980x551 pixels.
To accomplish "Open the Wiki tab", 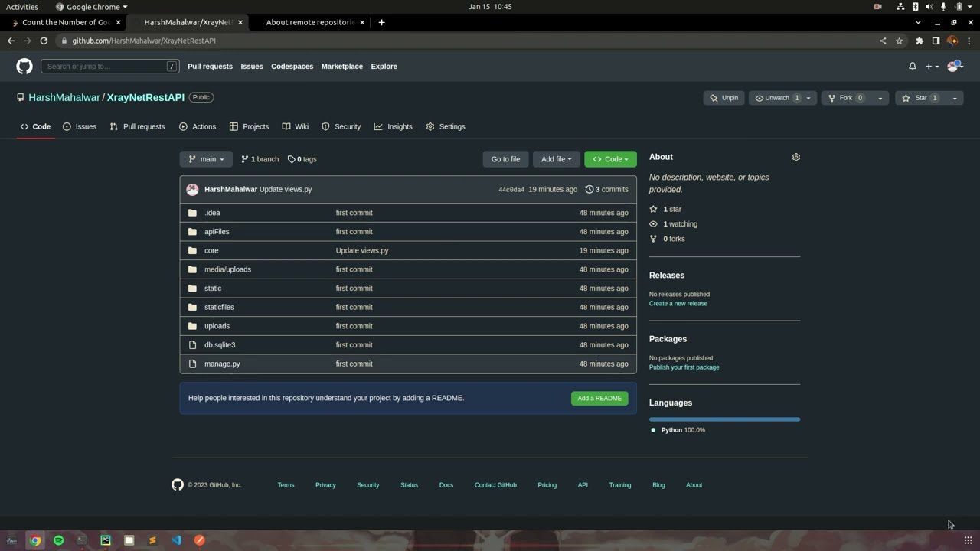I will point(295,126).
